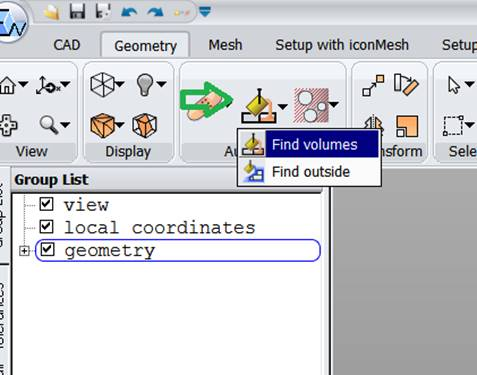Click the mouse pointer selection tool
Viewport: 477px width, 375px height.
[x=454, y=85]
